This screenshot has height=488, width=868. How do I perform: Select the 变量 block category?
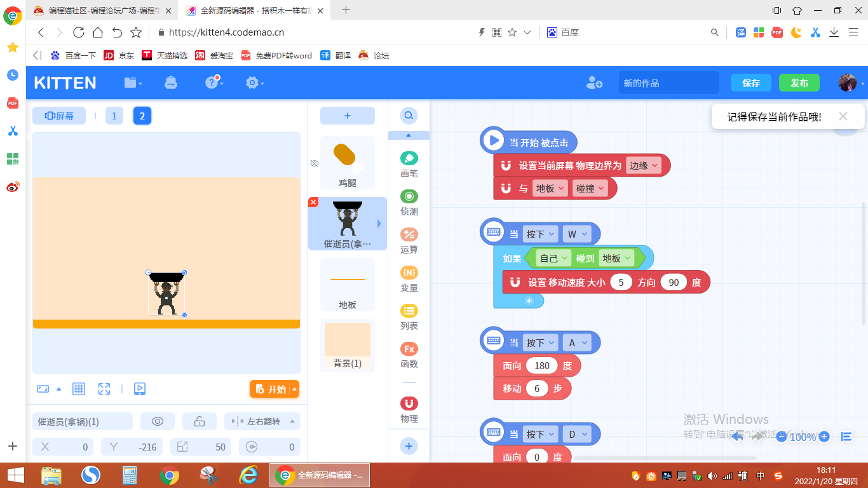[409, 278]
